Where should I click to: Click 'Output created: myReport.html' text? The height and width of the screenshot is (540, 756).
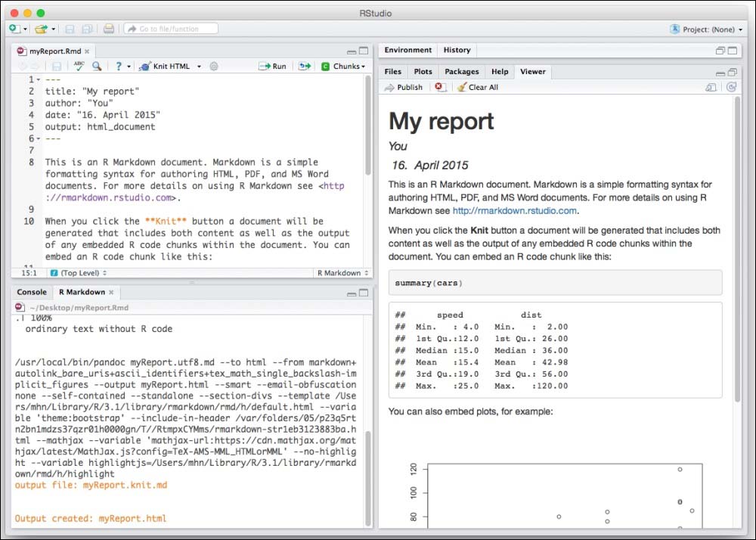[91, 519]
